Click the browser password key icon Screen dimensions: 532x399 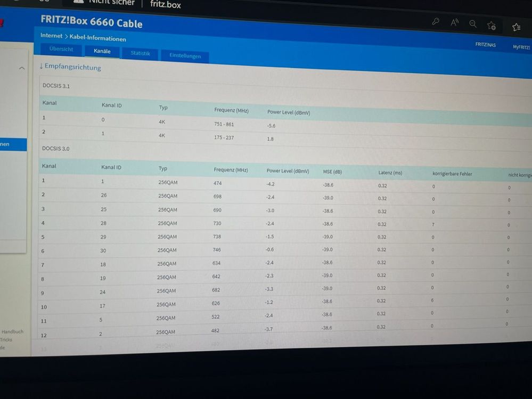pos(436,22)
